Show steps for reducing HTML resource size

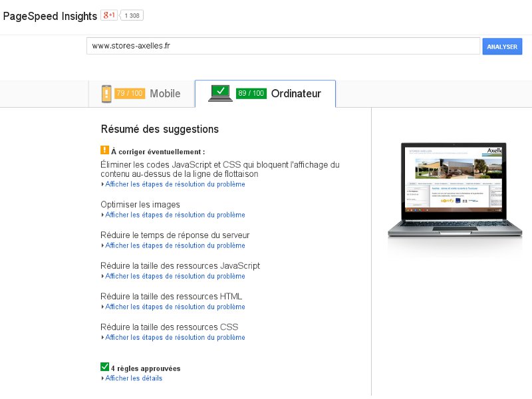click(x=175, y=307)
